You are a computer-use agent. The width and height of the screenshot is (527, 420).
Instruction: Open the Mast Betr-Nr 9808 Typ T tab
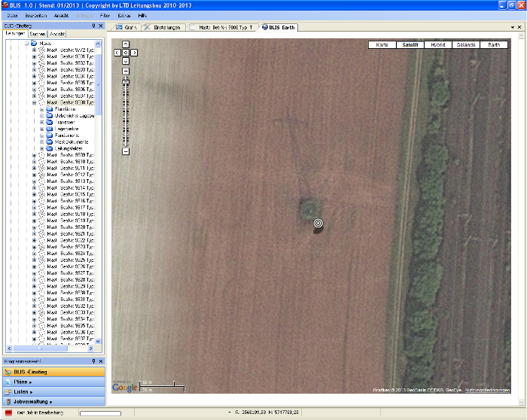(222, 28)
